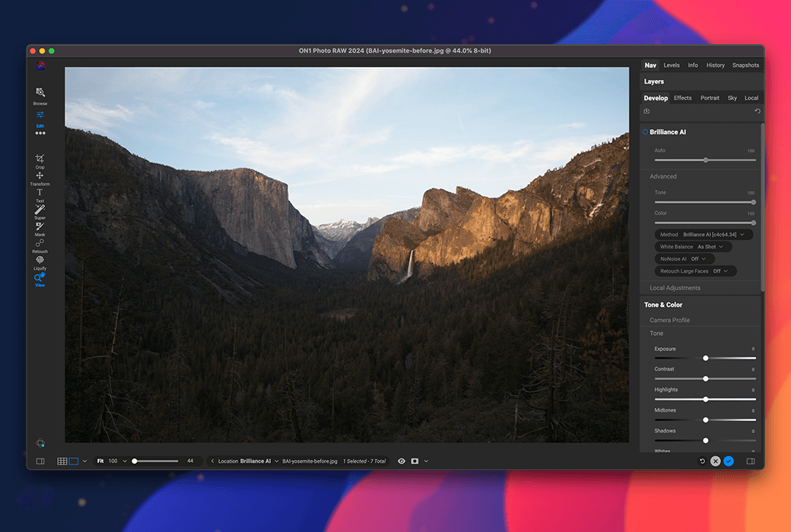Image resolution: width=791 pixels, height=532 pixels.
Task: Switch to the Edit module
Action: (40, 119)
